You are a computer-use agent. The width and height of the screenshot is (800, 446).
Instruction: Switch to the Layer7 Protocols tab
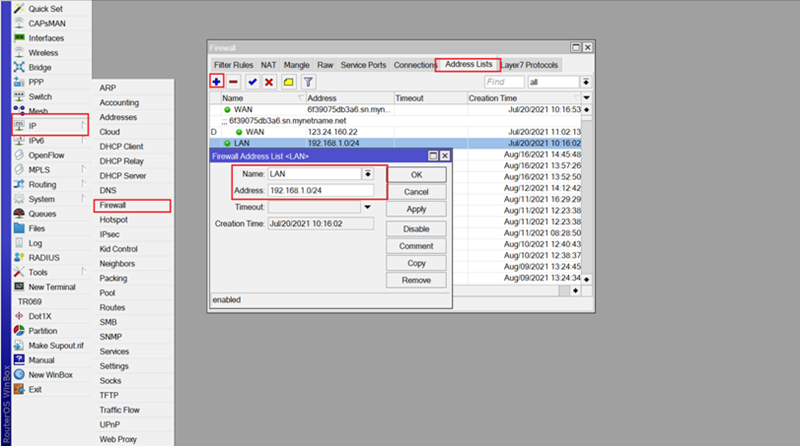pyautogui.click(x=530, y=65)
